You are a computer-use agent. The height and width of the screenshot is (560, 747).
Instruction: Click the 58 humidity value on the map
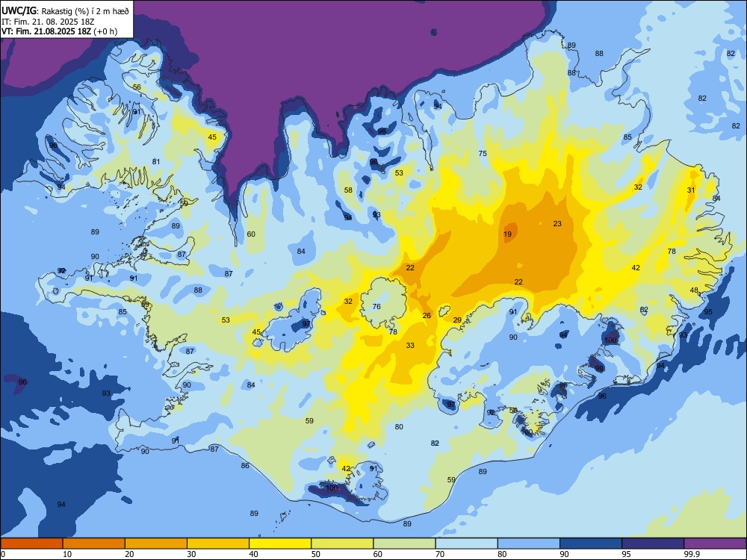(348, 190)
